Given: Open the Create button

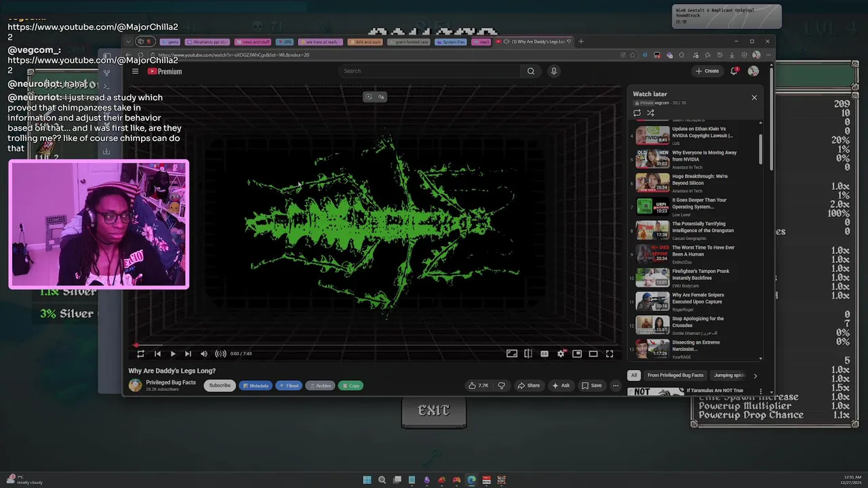Looking at the screenshot, I should 707,71.
